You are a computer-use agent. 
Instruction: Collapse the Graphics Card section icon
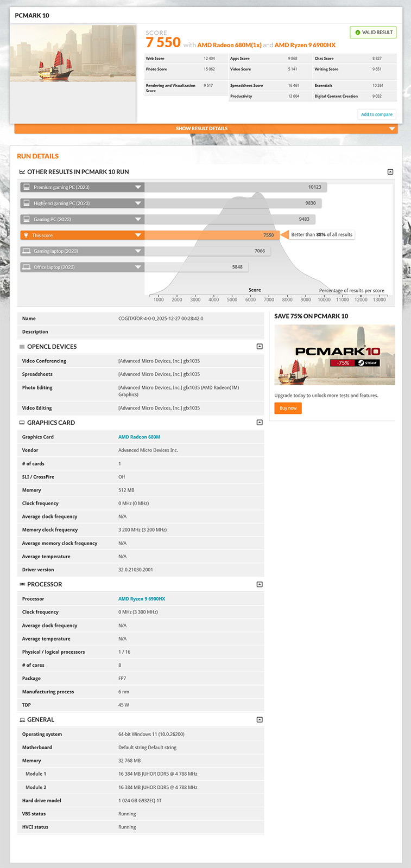click(x=260, y=423)
